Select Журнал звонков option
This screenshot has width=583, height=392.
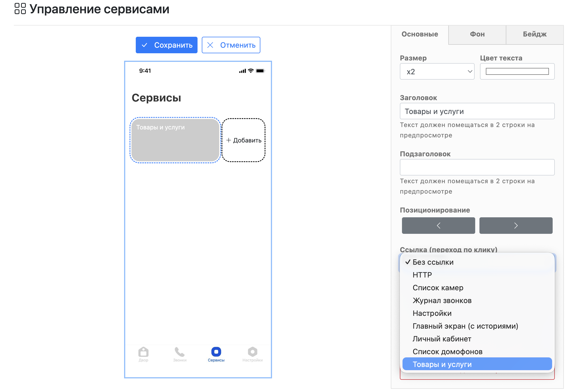[442, 300]
